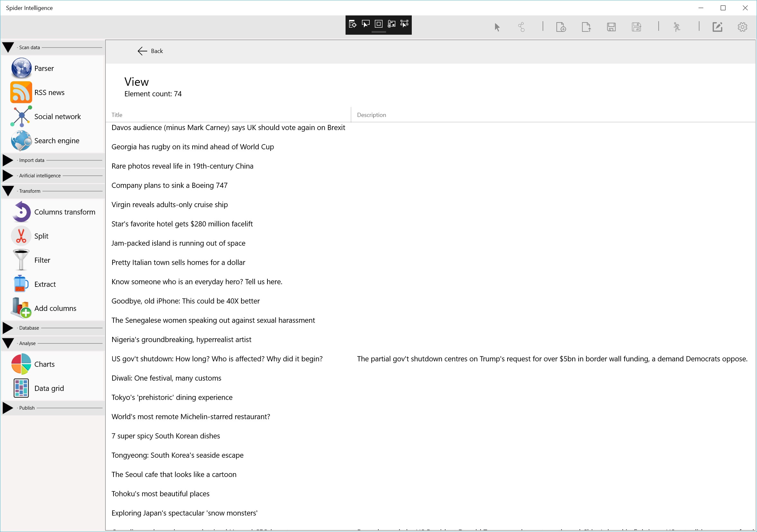Viewport: 757px width, 532px height.
Task: Click the run process figure icon
Action: 677,27
